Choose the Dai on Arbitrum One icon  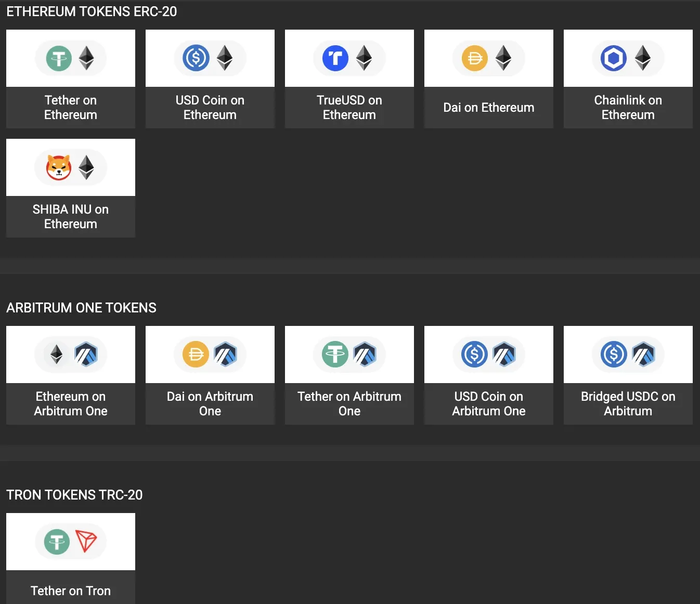(196, 354)
